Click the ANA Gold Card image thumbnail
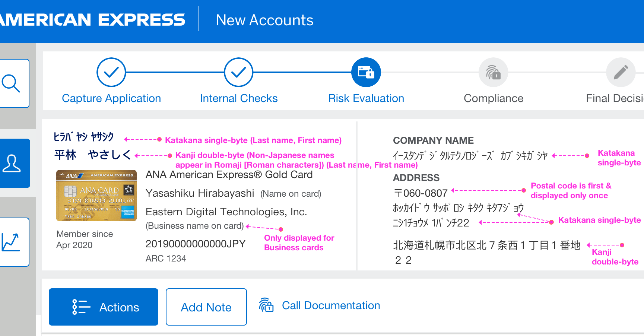This screenshot has height=336, width=644. click(96, 196)
